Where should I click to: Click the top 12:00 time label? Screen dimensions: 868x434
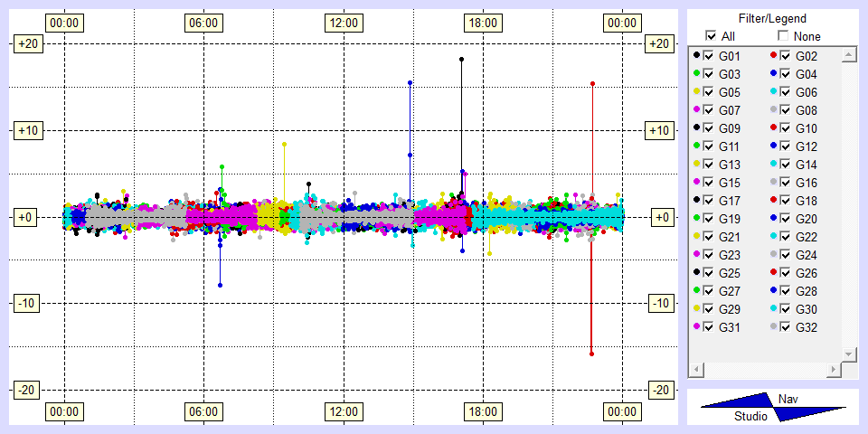(x=343, y=23)
